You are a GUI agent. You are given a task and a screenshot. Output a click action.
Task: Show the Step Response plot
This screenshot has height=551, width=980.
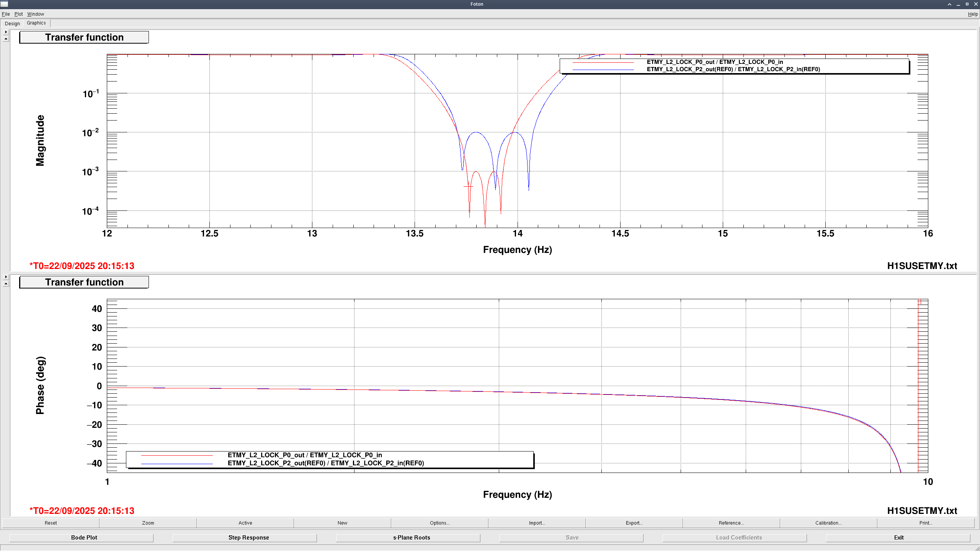(248, 538)
